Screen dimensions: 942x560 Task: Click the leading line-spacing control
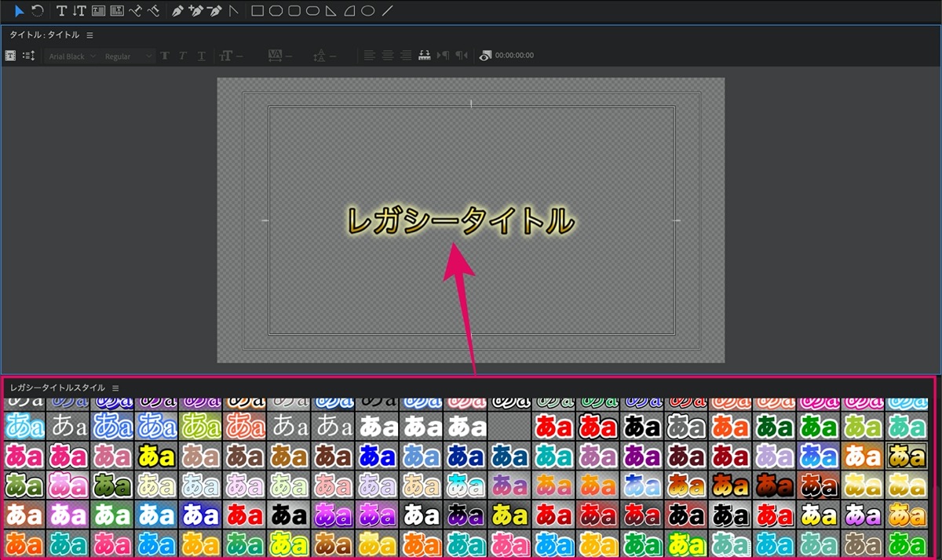coord(324,56)
